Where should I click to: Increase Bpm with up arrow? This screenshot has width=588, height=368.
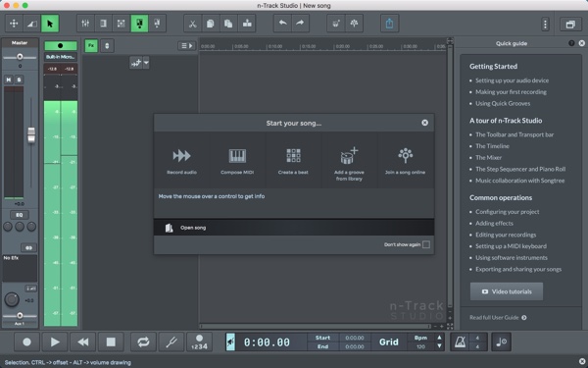[x=439, y=338]
